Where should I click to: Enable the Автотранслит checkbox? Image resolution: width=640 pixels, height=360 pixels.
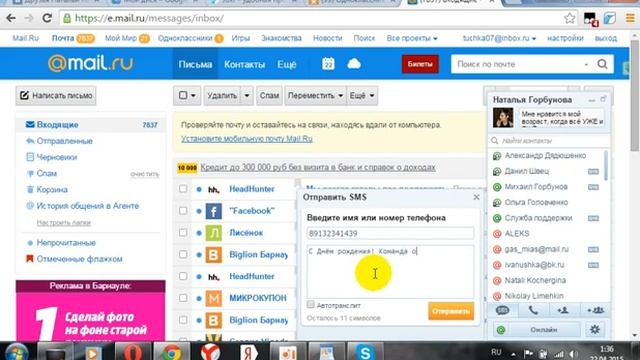(311, 304)
